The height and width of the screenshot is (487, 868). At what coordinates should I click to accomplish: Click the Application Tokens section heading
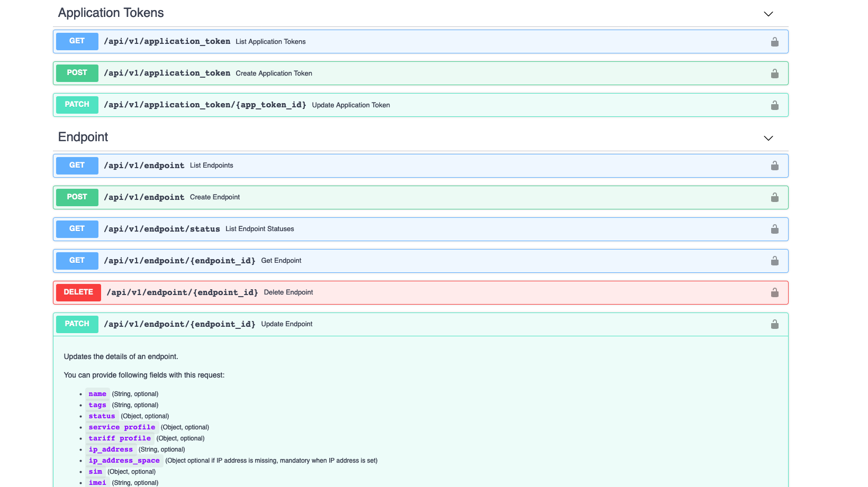pos(111,13)
